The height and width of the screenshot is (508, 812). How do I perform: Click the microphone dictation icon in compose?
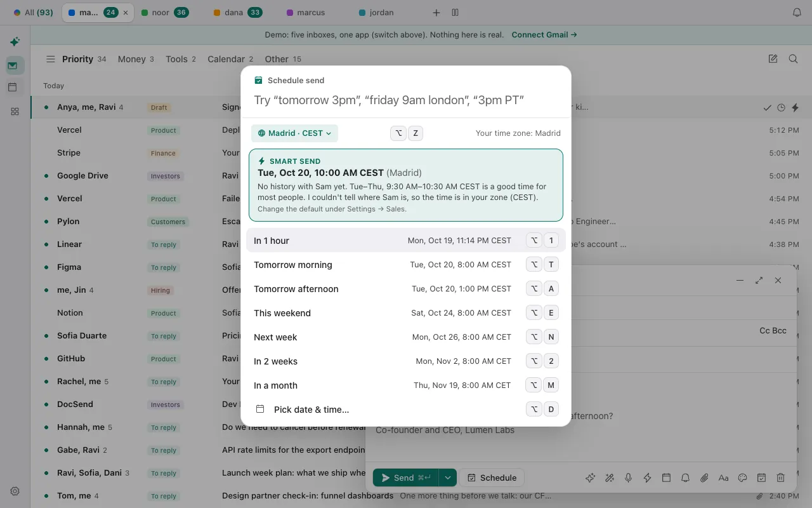628,478
